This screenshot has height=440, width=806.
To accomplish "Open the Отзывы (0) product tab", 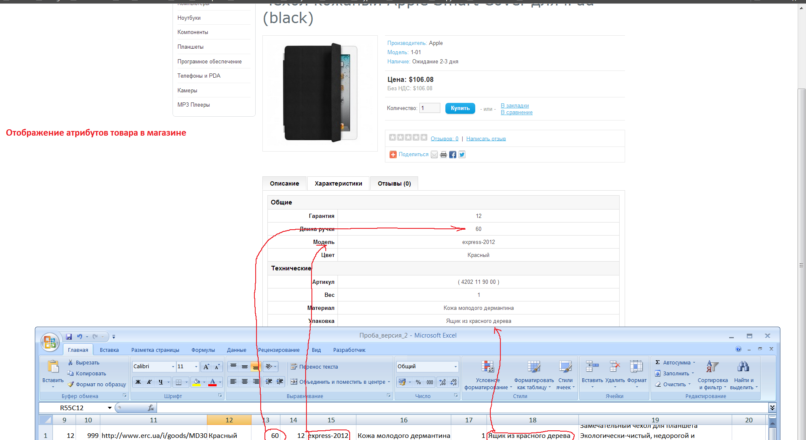I will pos(394,184).
